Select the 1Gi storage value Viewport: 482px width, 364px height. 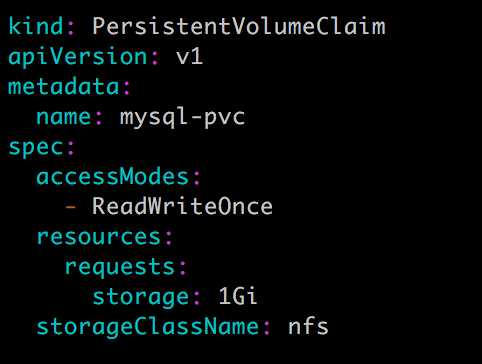(238, 296)
